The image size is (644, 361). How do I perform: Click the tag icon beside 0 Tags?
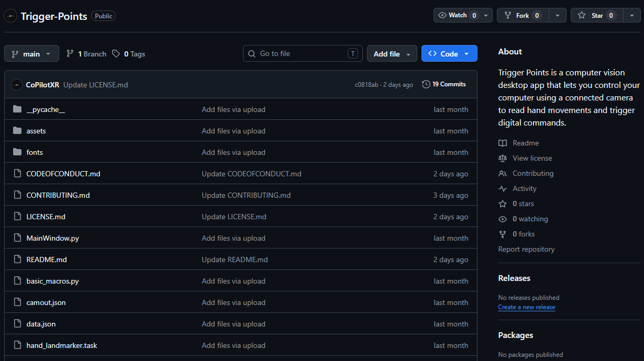point(116,54)
